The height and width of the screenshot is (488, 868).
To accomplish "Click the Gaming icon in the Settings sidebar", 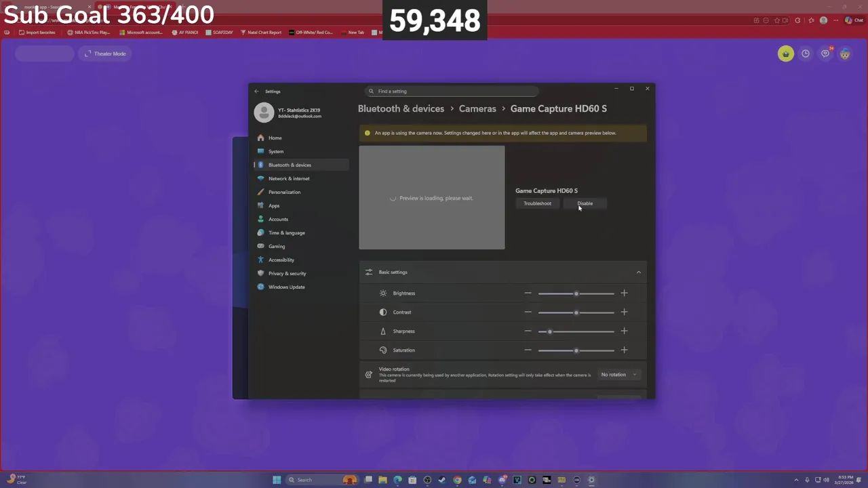I will coord(260,246).
